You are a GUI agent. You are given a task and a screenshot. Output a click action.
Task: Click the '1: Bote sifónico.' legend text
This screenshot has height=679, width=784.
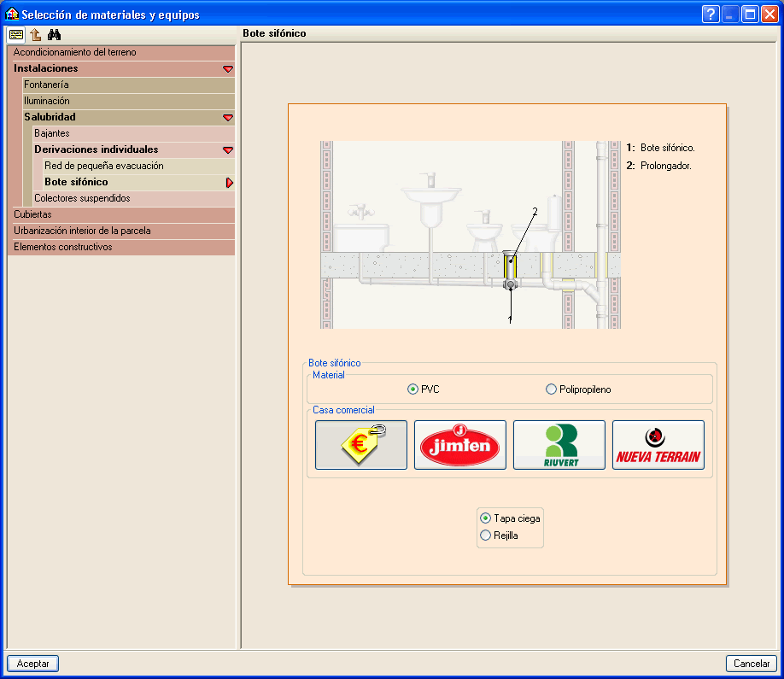point(660,148)
